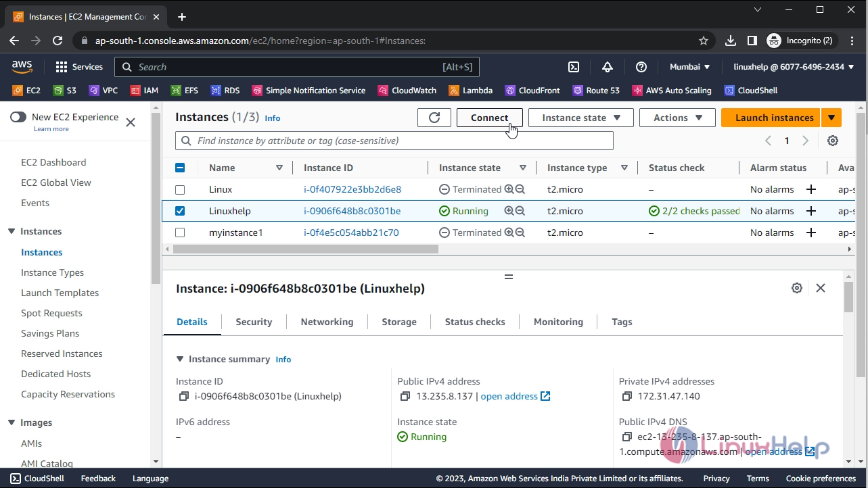Collapse the Instance summary section
Viewport: 868px width, 488px height.
(180, 360)
